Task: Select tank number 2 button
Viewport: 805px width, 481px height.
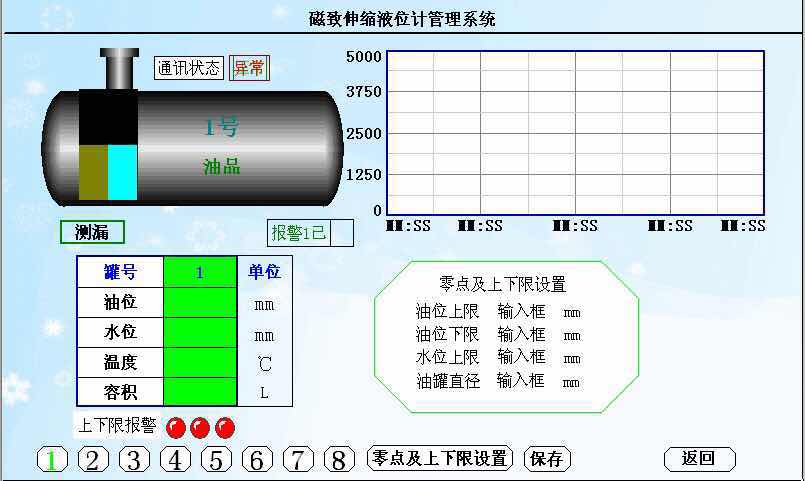Action: click(93, 459)
